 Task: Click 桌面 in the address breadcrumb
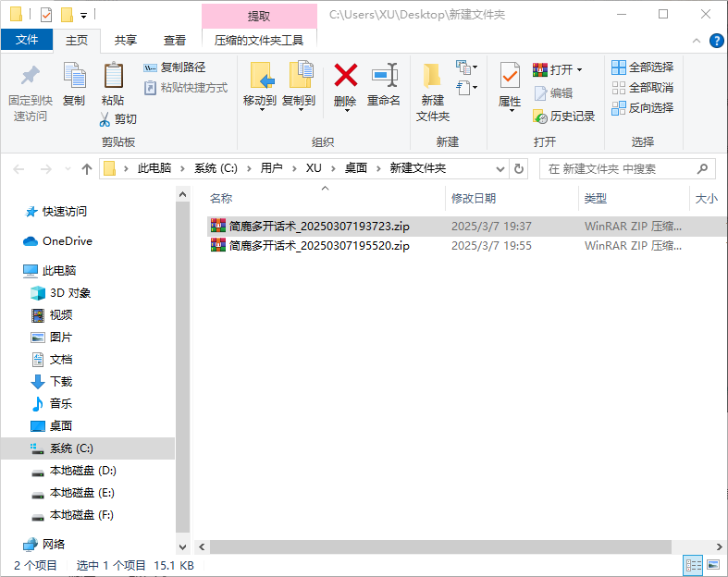coord(356,168)
